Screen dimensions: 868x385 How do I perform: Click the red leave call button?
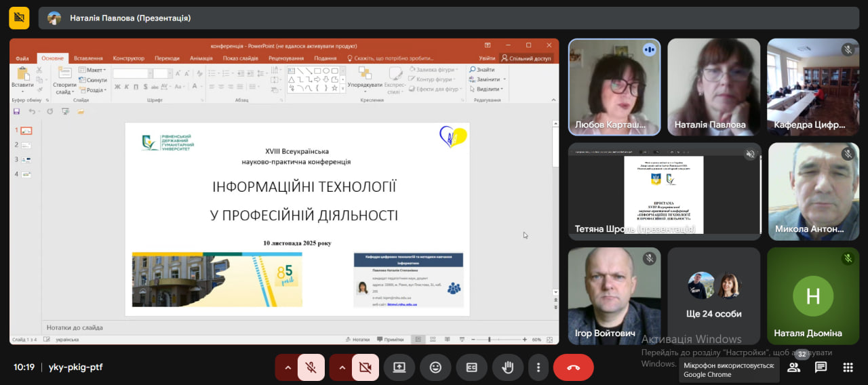click(573, 367)
